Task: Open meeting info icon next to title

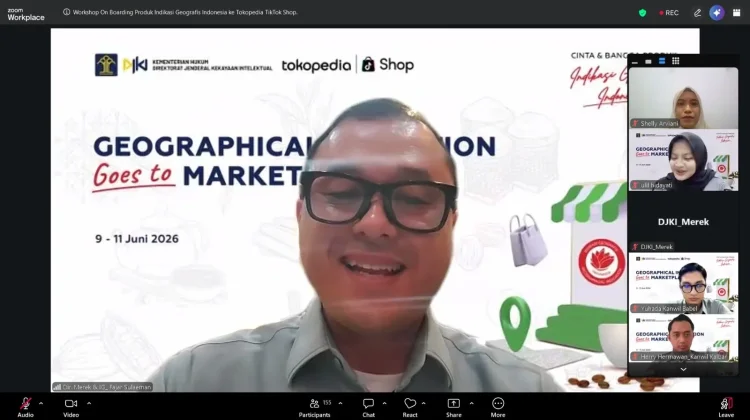Action: click(66, 12)
